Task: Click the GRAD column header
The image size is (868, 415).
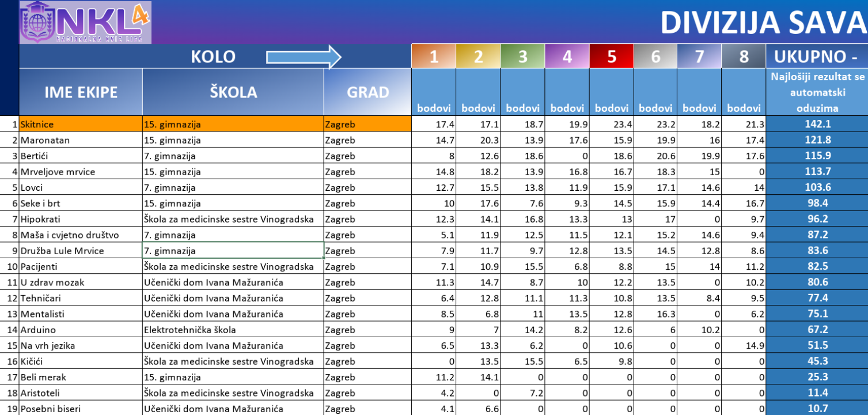Action: 367,92
